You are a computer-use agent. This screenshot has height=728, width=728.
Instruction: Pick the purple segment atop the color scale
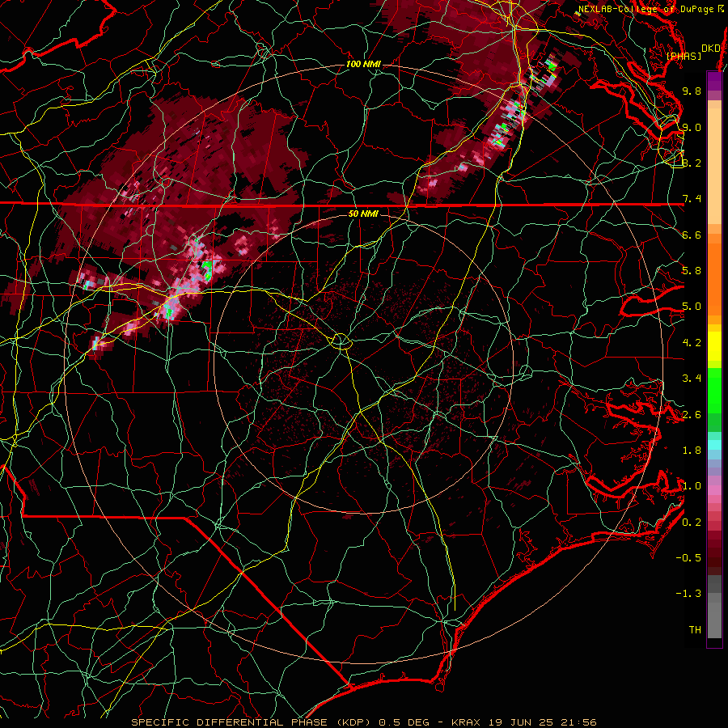tap(714, 81)
